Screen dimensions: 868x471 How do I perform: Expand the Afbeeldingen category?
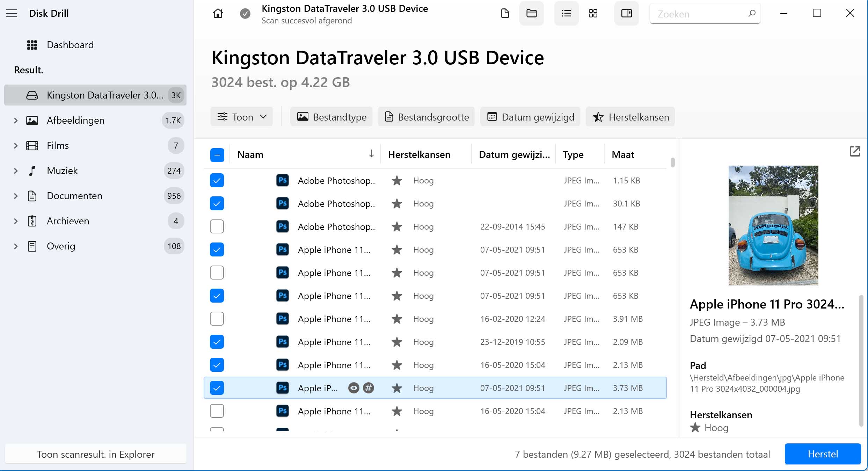coord(16,121)
